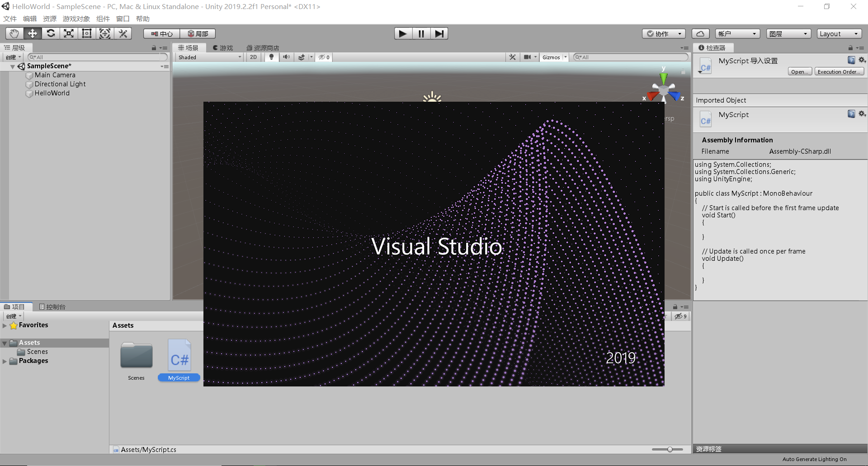Toggle the Inspector panel lock
The image size is (868, 466).
850,48
